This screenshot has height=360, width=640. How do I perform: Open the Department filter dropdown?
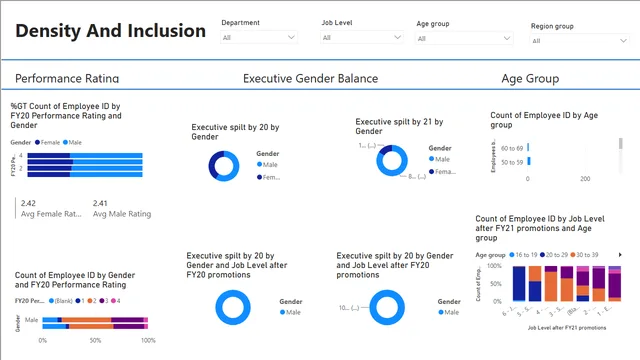[258, 38]
